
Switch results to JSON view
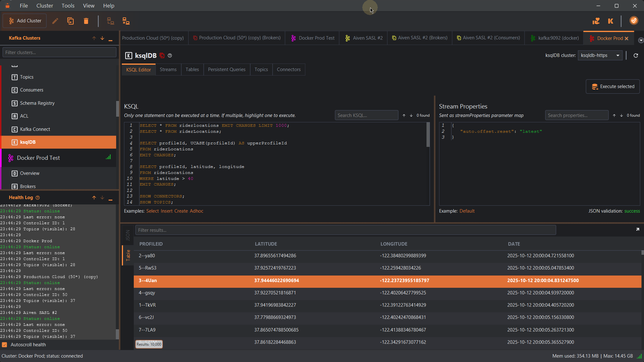pyautogui.click(x=128, y=235)
